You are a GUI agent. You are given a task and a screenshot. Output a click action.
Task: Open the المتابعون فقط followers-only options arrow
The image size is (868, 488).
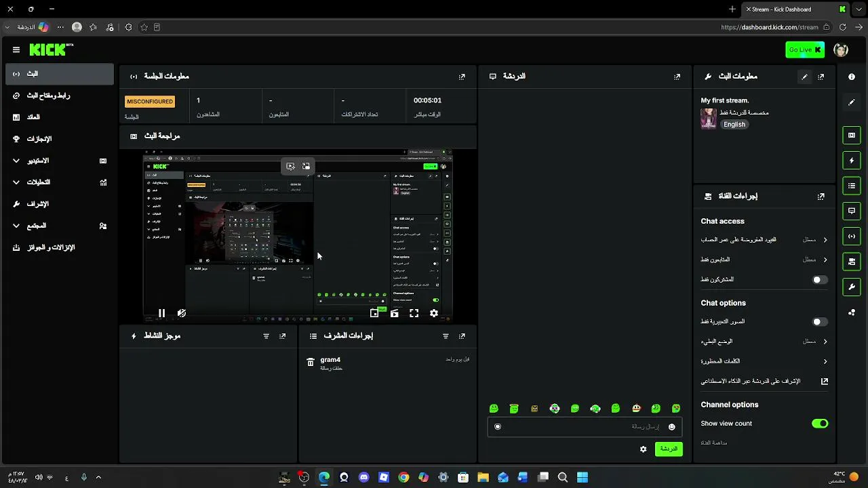click(x=825, y=260)
